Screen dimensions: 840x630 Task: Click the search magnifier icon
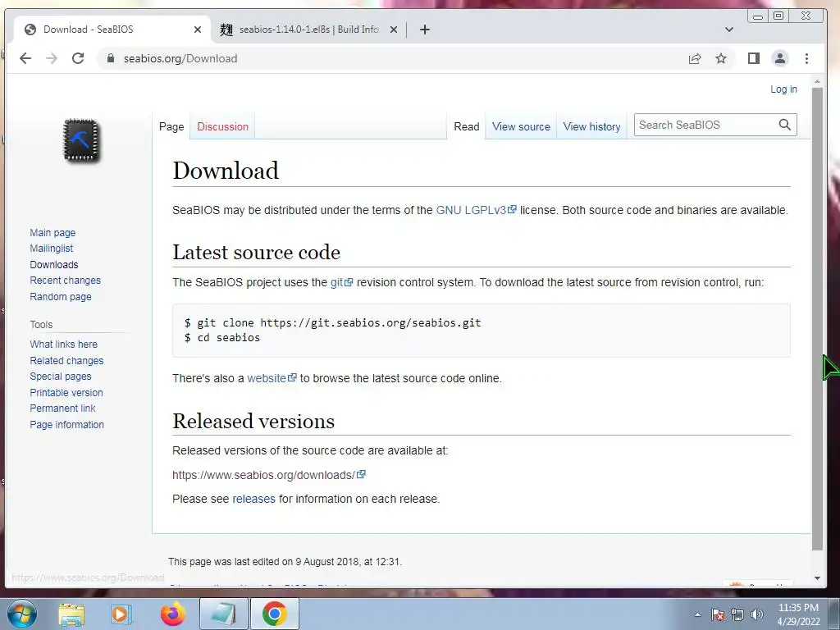(x=785, y=125)
